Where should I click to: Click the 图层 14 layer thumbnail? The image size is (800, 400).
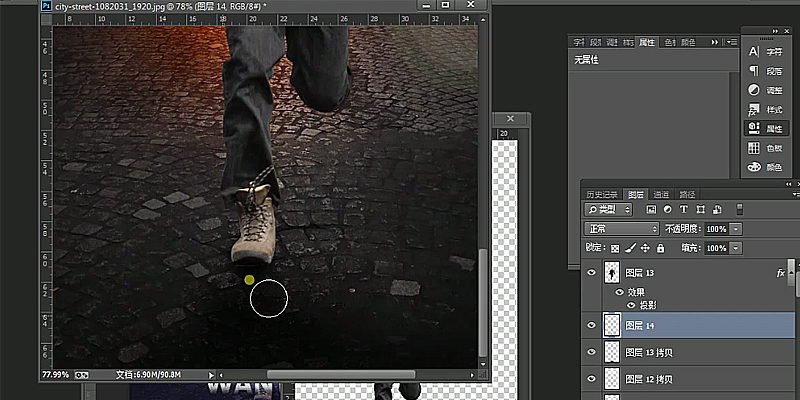pos(612,325)
